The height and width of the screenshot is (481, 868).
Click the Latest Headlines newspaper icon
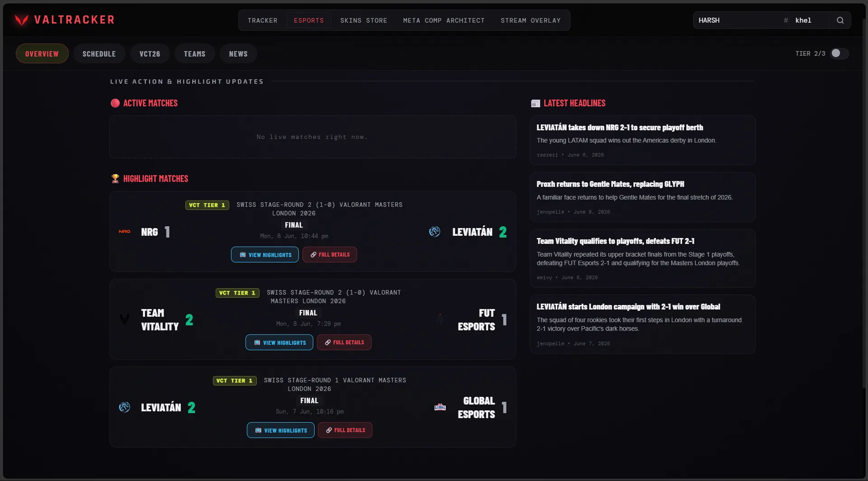tap(535, 103)
